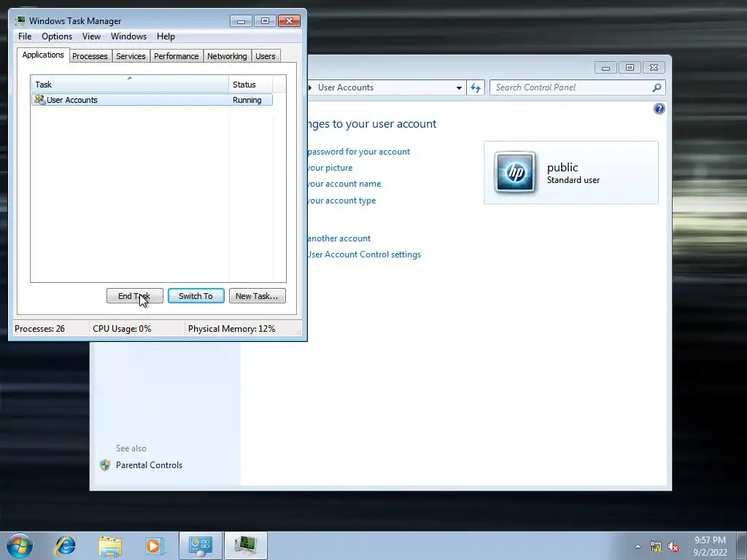Click the Task Manager title bar icon
Image resolution: width=747 pixels, height=560 pixels.
(x=20, y=20)
